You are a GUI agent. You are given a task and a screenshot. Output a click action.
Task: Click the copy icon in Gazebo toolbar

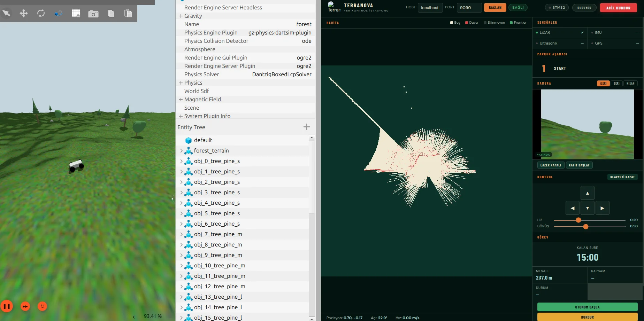tap(111, 14)
